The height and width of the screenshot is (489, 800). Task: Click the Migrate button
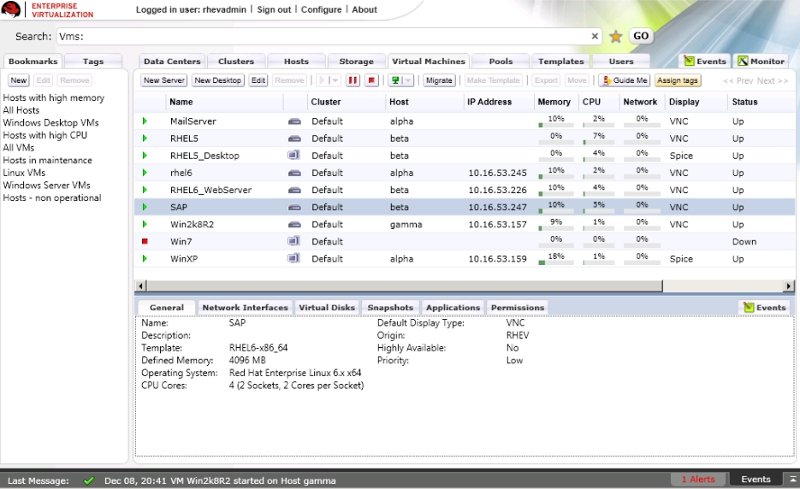(x=439, y=80)
